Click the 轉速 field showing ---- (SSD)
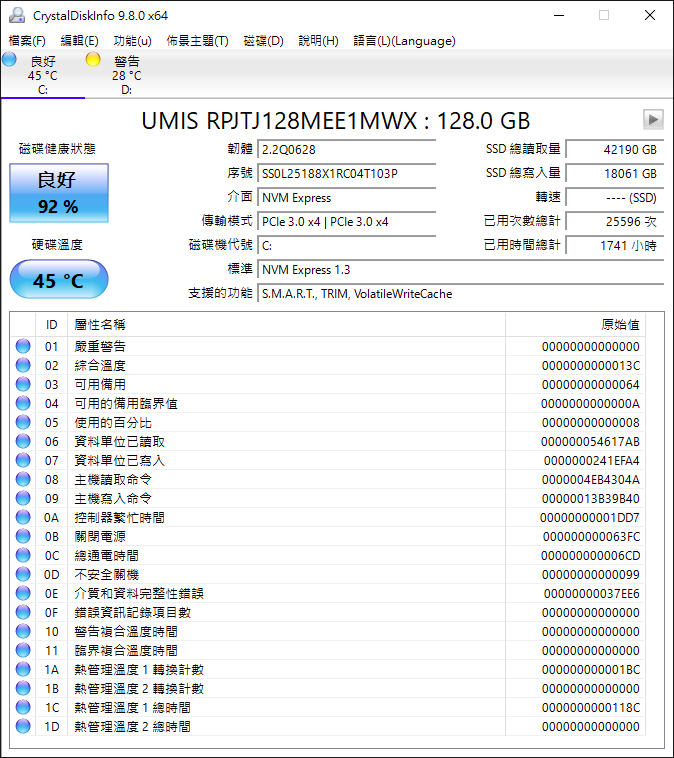The width and height of the screenshot is (674, 758). point(615,198)
